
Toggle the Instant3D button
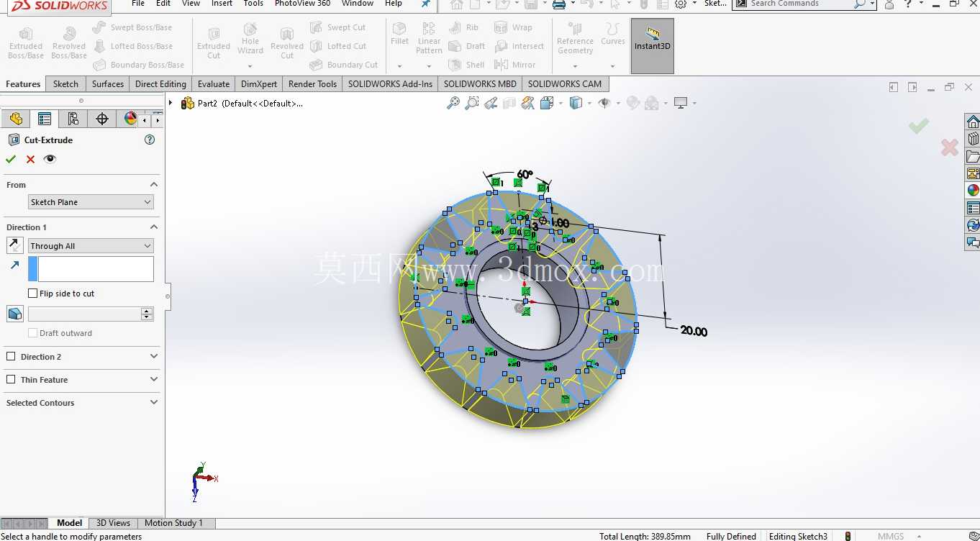[x=653, y=46]
